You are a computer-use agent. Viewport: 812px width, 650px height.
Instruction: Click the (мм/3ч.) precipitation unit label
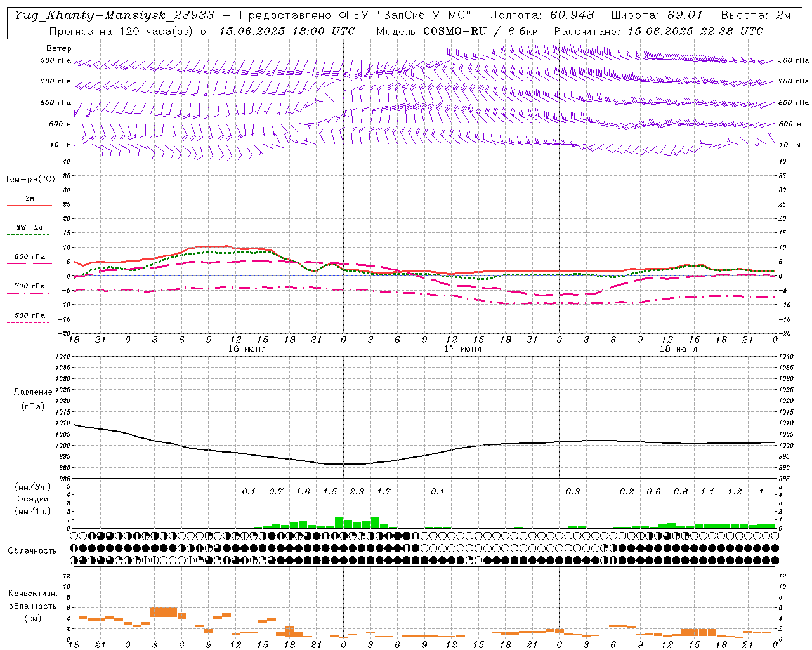[33, 487]
